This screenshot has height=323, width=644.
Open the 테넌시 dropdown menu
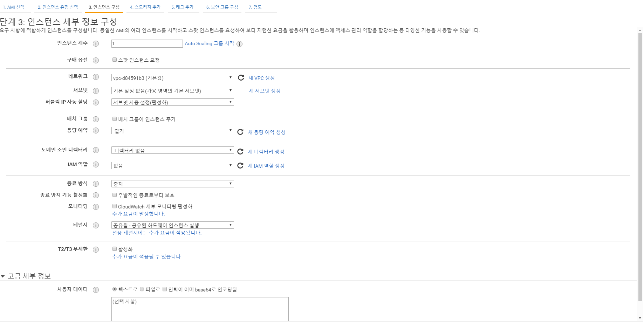click(172, 225)
